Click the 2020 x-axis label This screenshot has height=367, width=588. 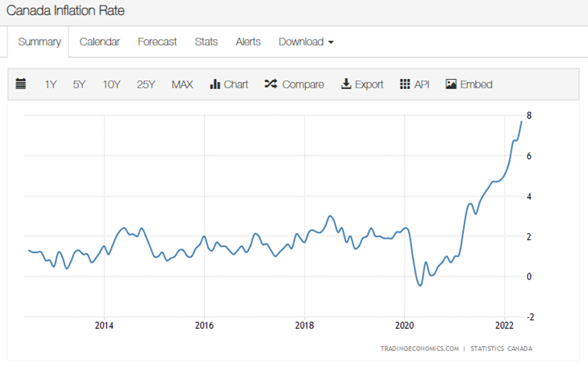(404, 325)
